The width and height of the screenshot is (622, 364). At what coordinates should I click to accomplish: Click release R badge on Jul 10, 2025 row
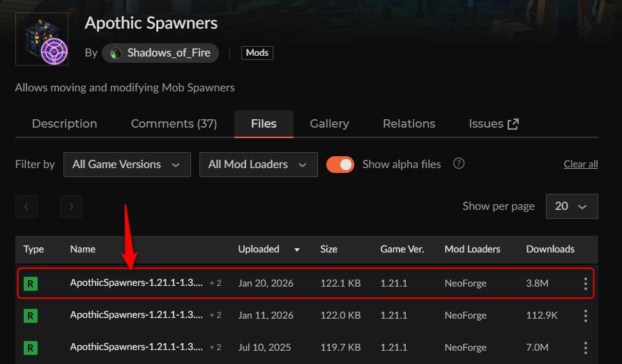[31, 348]
